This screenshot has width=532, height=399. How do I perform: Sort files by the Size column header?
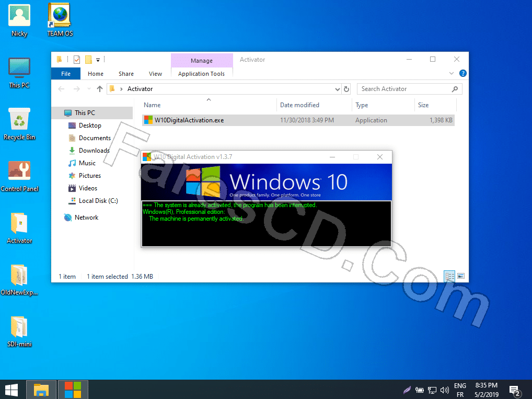coord(435,105)
